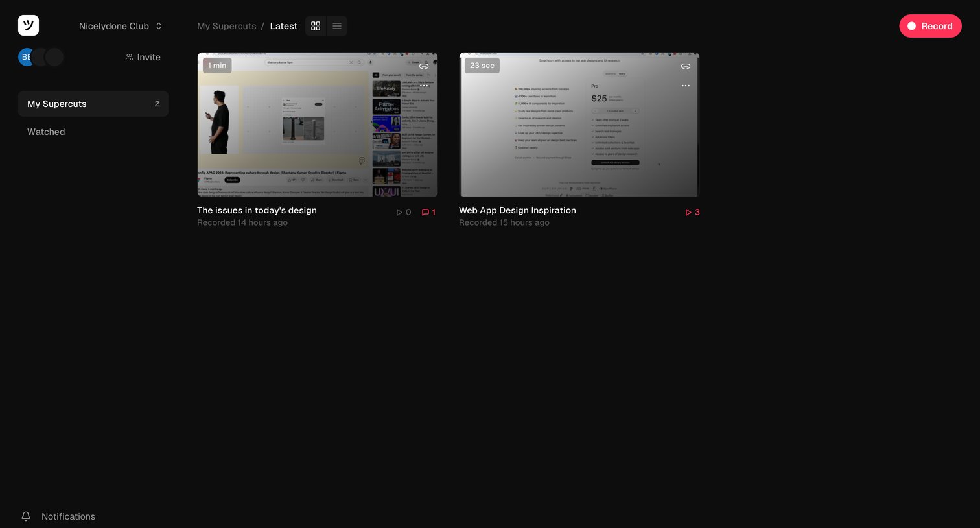The width and height of the screenshot is (980, 528).
Task: Click "Recorded 15 hours ago" text
Action: pyautogui.click(x=504, y=222)
